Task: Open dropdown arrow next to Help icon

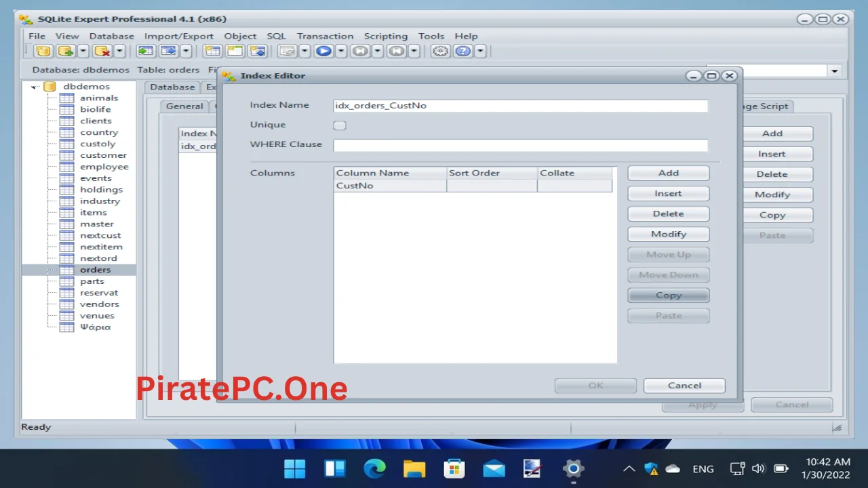Action: tap(480, 51)
